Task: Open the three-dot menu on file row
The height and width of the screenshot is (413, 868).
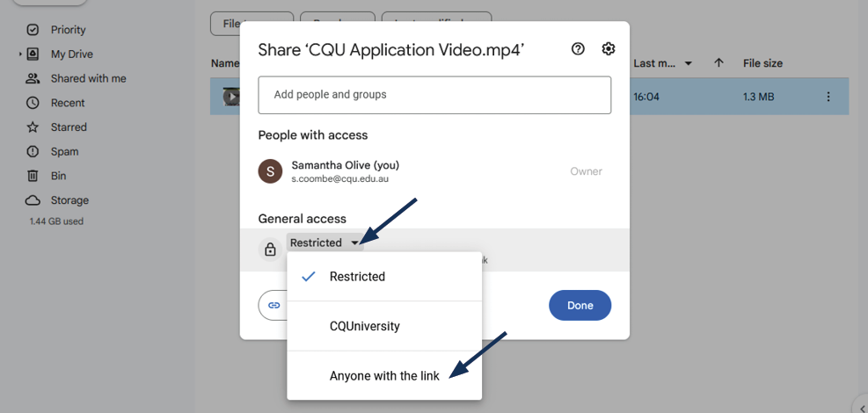Action: click(x=828, y=97)
